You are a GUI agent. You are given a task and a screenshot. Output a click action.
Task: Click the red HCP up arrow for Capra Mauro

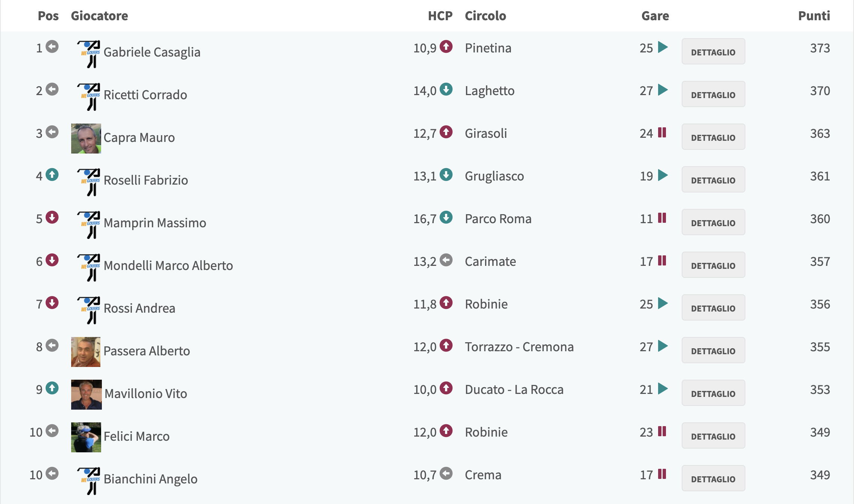[446, 132]
